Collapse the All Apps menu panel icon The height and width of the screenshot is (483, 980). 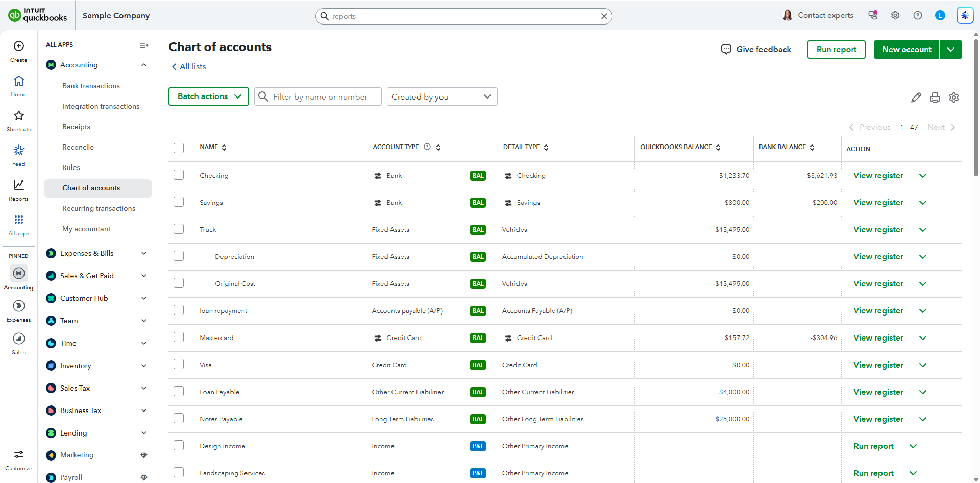pyautogui.click(x=144, y=45)
